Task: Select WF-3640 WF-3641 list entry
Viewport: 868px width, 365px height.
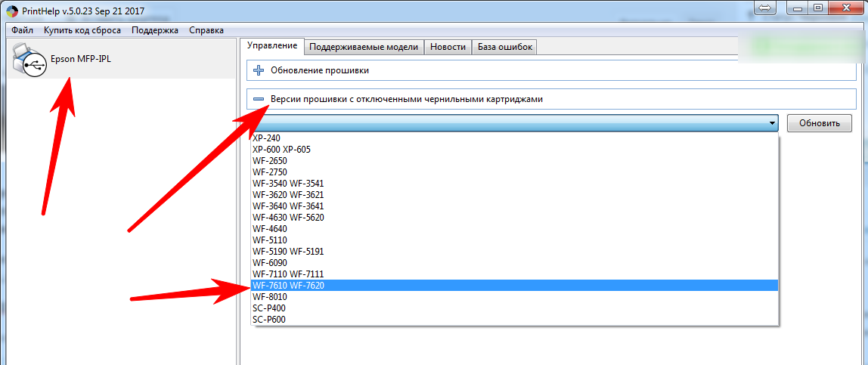Action: [x=289, y=206]
